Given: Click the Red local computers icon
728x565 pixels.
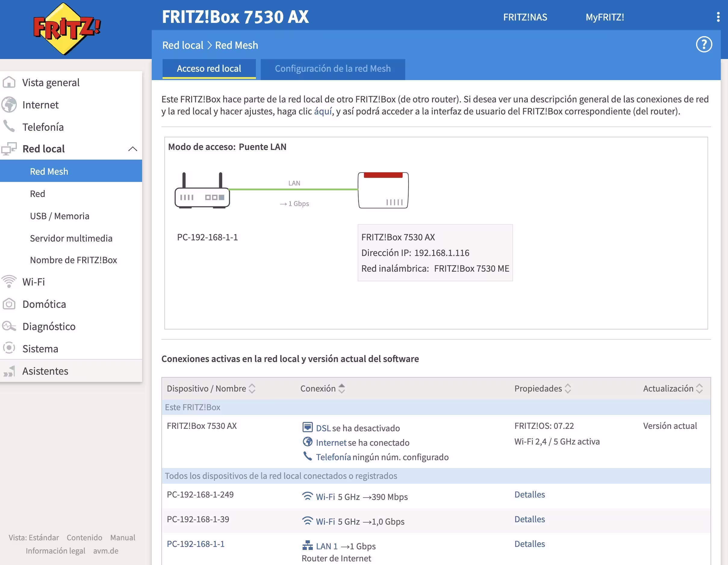Looking at the screenshot, I should pyautogui.click(x=9, y=149).
